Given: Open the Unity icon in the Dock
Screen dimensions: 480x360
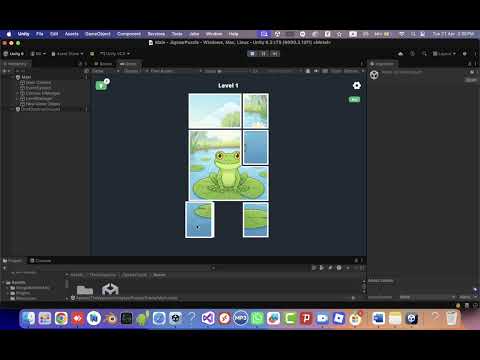Looking at the screenshot, I should point(411,318).
